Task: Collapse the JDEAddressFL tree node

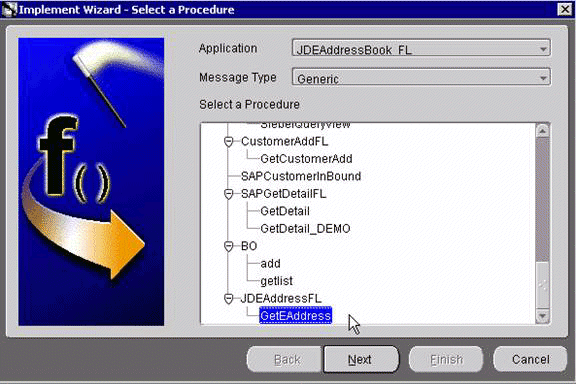Action: (x=228, y=298)
